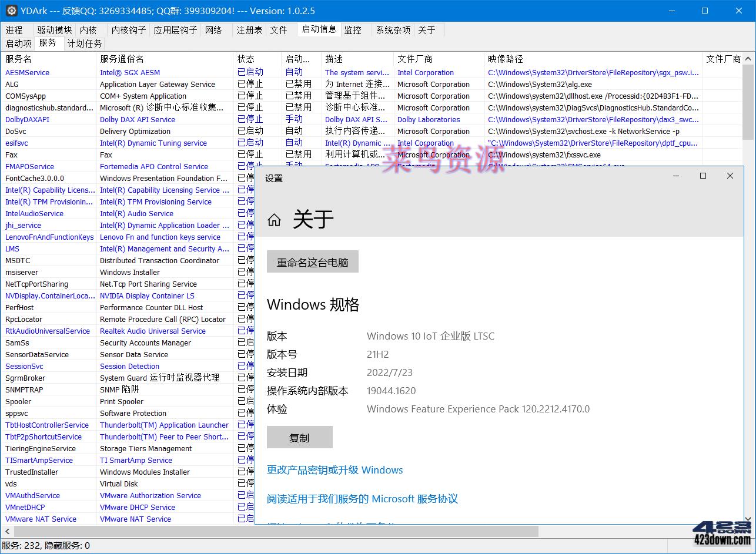The width and height of the screenshot is (756, 554).
Task: Click the left scroll arrow at the bottom
Action: (7, 531)
